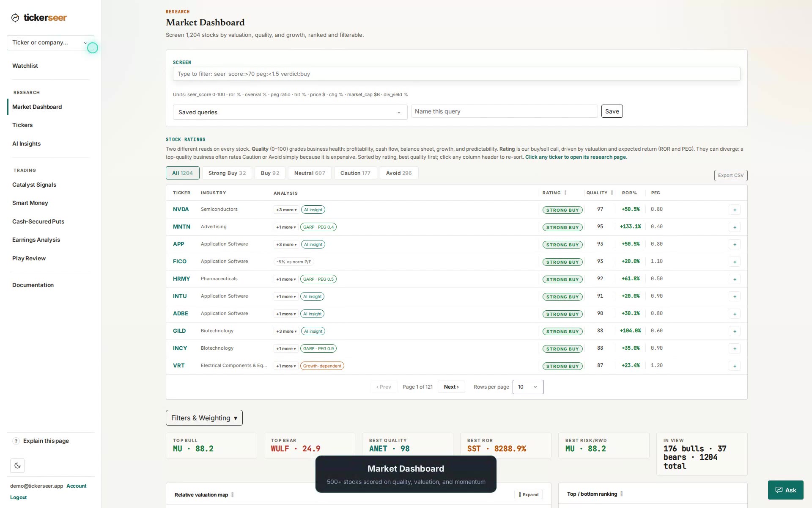Expand the Filters & Weighting section
Screen dimensions: 812x508
click(204, 418)
